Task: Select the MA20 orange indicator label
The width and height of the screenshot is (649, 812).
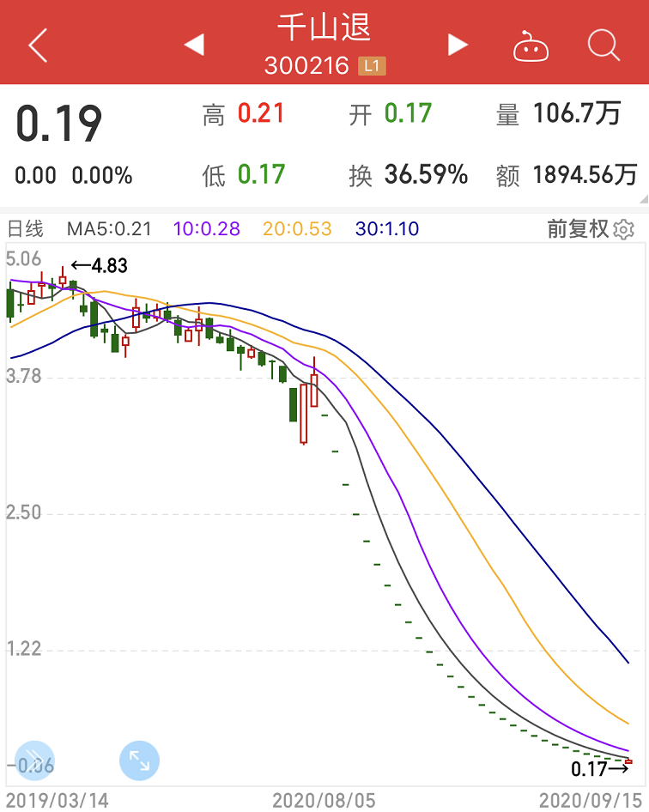Action: coord(297,229)
